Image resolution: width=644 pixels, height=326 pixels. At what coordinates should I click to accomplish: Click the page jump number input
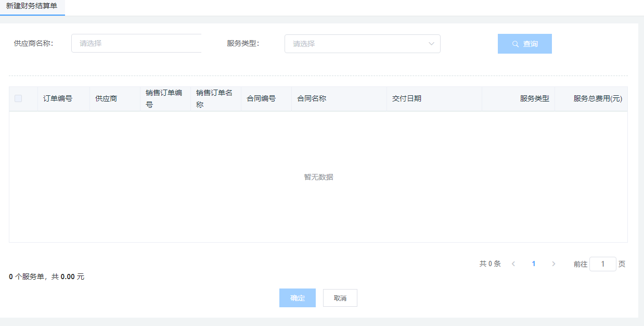click(602, 264)
